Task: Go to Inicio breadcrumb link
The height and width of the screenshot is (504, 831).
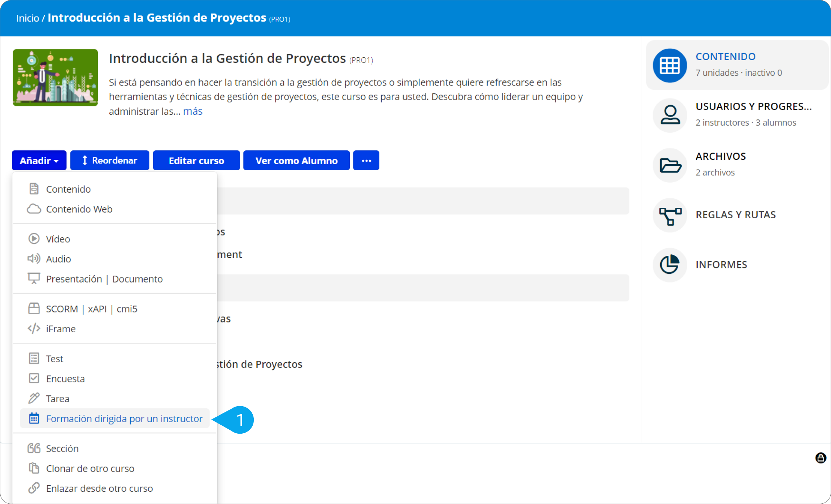Action: (27, 18)
